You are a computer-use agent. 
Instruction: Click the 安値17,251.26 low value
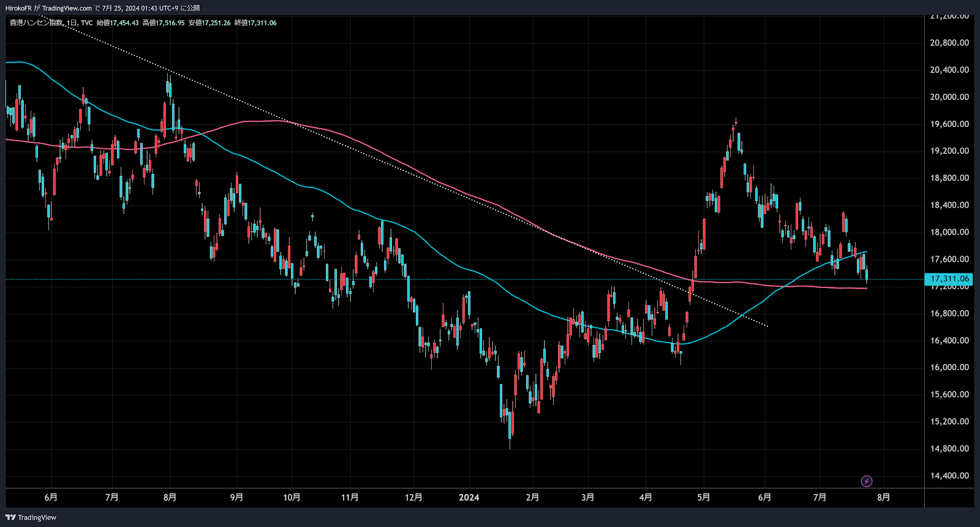[209, 23]
